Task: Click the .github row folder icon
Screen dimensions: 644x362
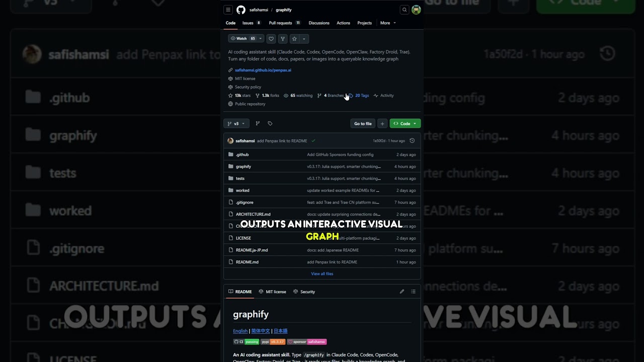Action: (231, 154)
